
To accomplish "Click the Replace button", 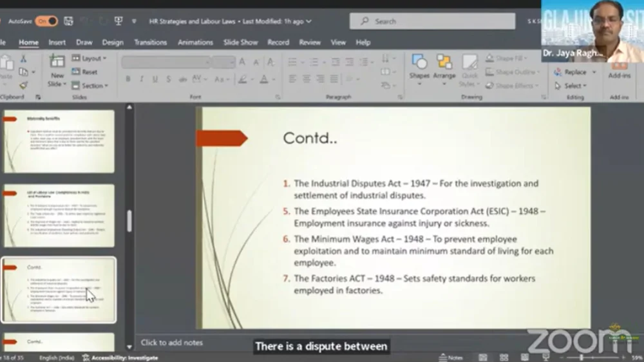I will pyautogui.click(x=571, y=72).
